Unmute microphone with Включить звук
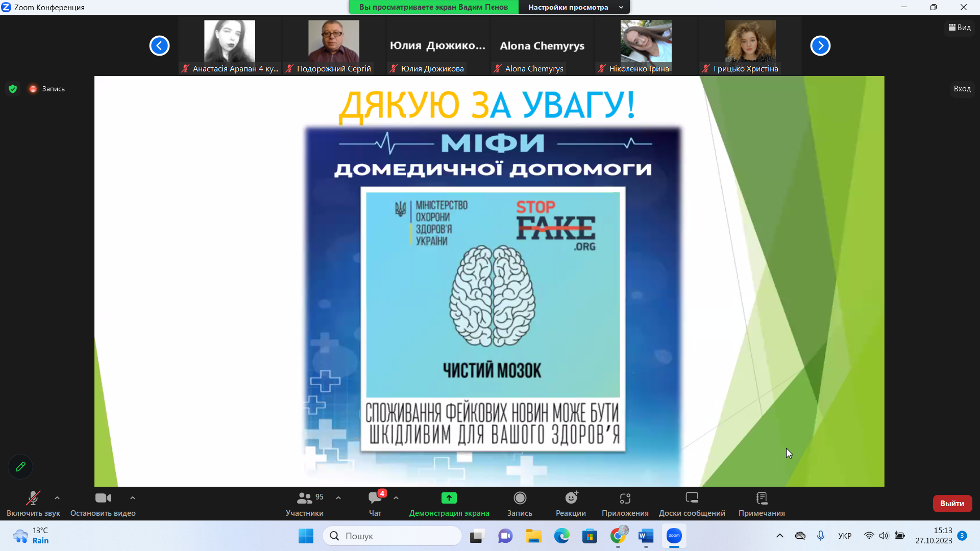 (33, 498)
